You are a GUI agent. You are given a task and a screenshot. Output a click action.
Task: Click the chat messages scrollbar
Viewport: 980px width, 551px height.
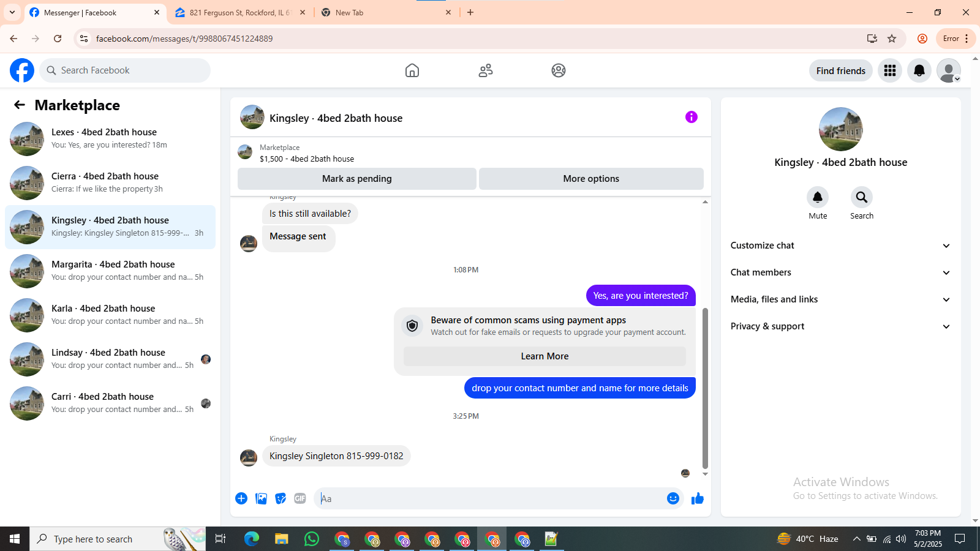(x=705, y=388)
